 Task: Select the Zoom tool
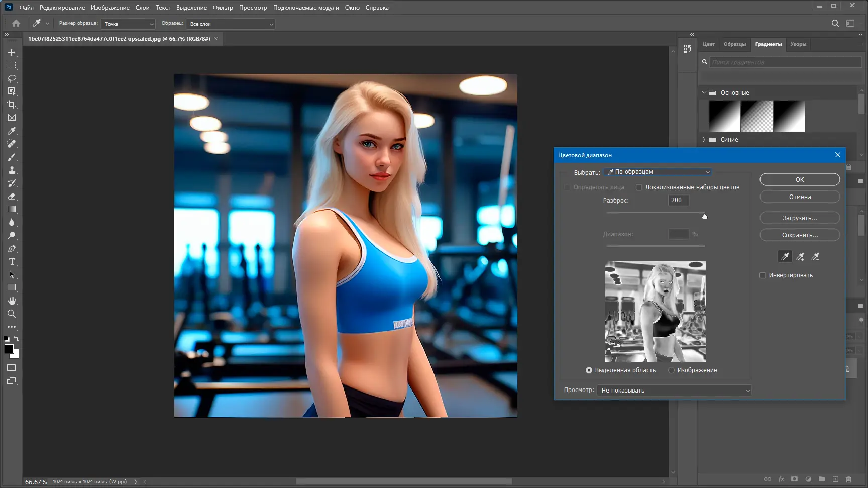pyautogui.click(x=12, y=314)
